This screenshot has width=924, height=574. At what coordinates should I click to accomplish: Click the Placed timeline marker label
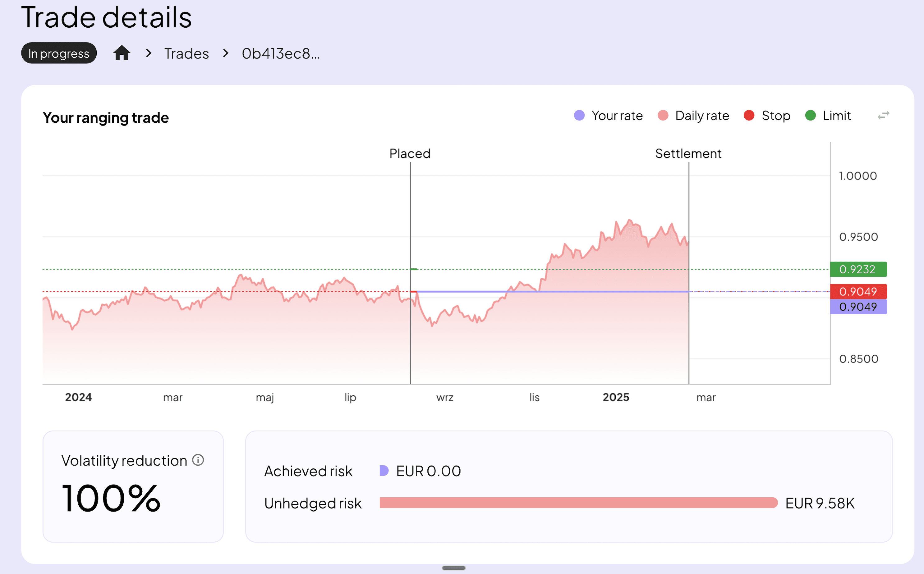coord(410,153)
